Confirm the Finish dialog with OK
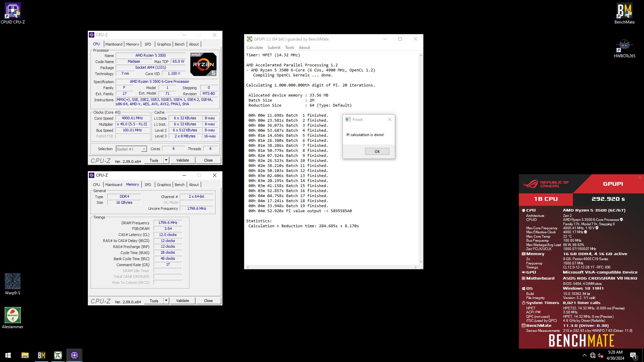Viewport: 644px width, 362px height. click(377, 152)
